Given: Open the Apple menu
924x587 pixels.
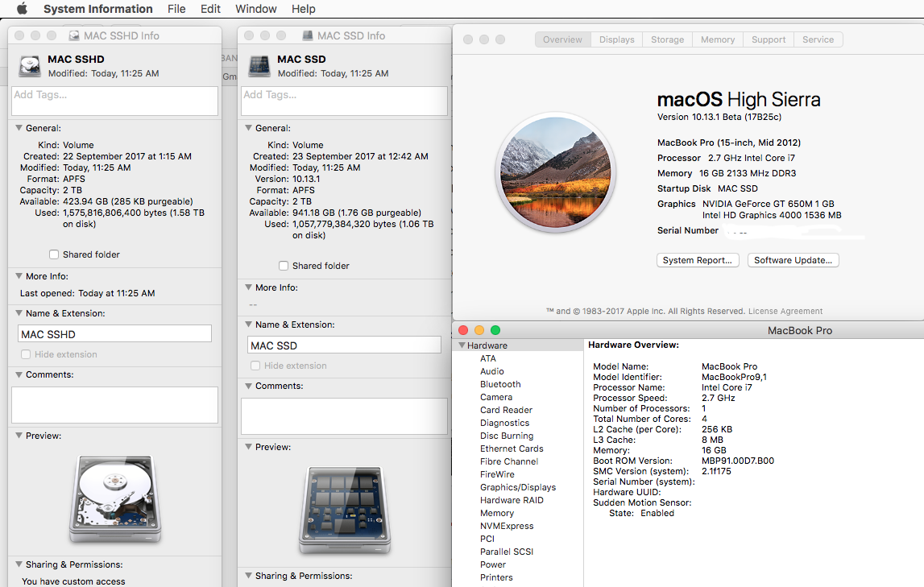Looking at the screenshot, I should click(x=22, y=8).
